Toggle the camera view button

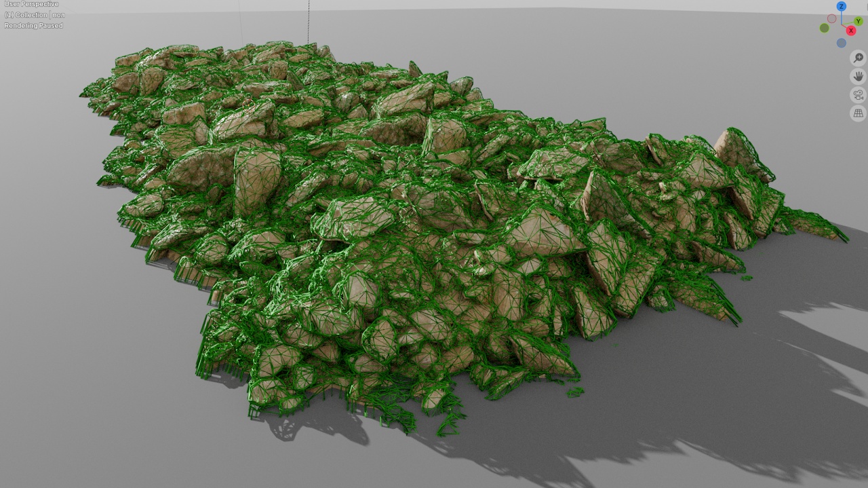click(858, 95)
